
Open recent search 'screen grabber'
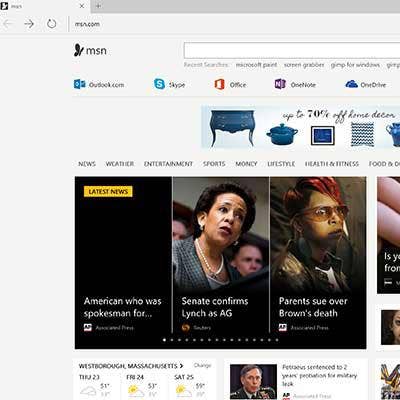tap(304, 65)
